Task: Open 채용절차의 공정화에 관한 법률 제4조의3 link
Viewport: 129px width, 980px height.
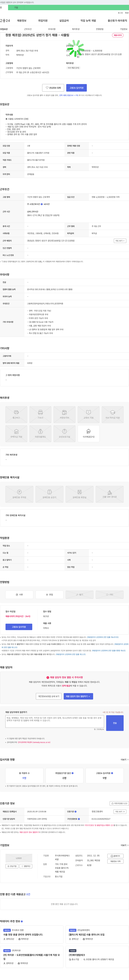Action: coord(103,637)
